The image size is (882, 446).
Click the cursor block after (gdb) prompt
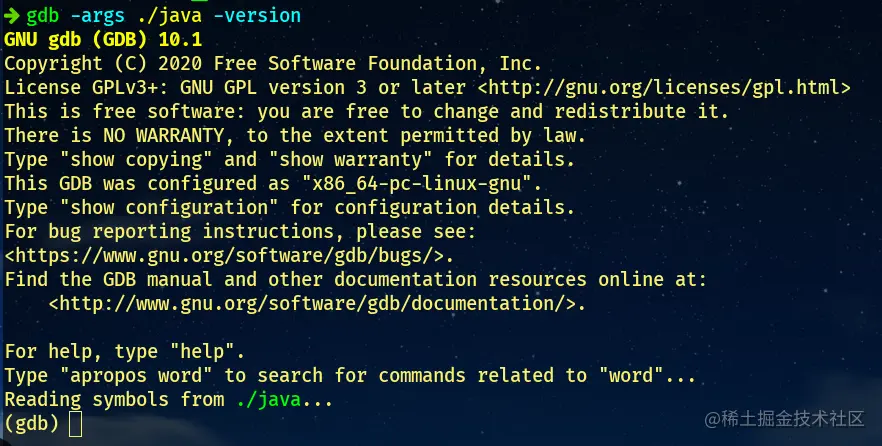(75, 425)
